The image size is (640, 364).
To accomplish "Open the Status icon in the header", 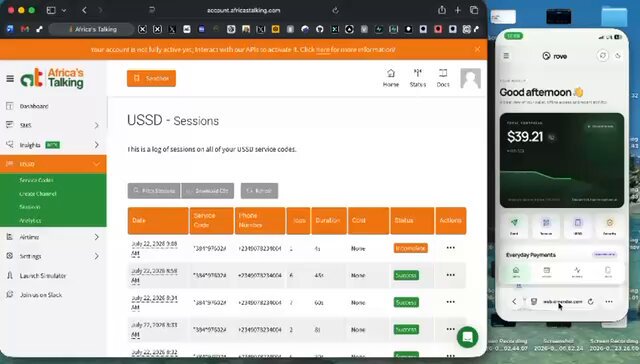I will tap(418, 78).
